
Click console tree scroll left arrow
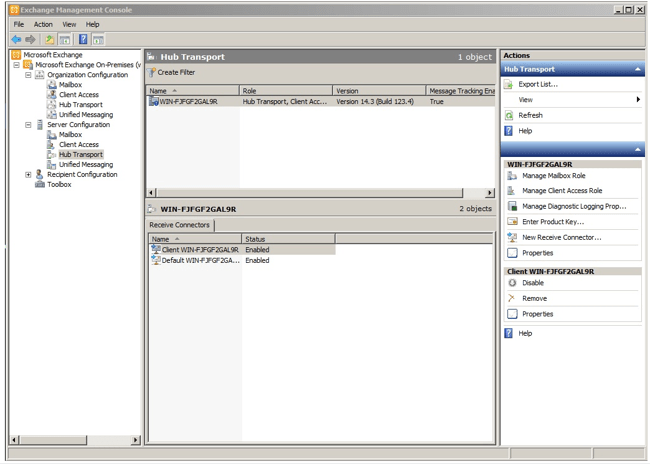15,440
